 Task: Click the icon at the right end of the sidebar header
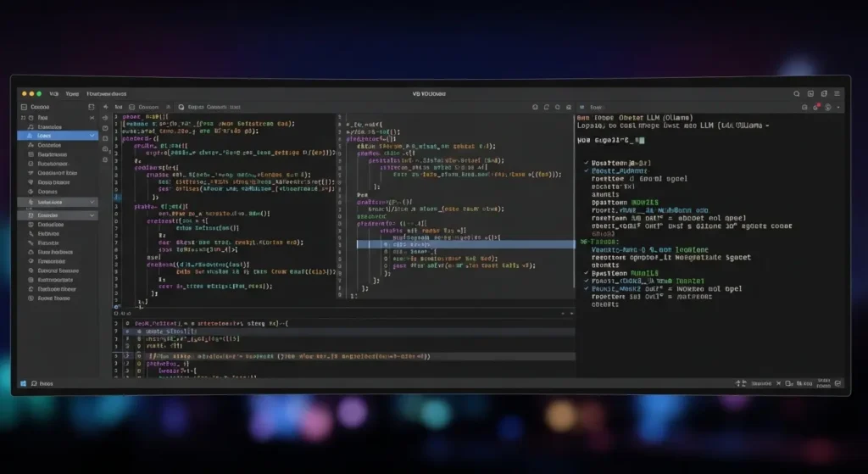point(92,107)
